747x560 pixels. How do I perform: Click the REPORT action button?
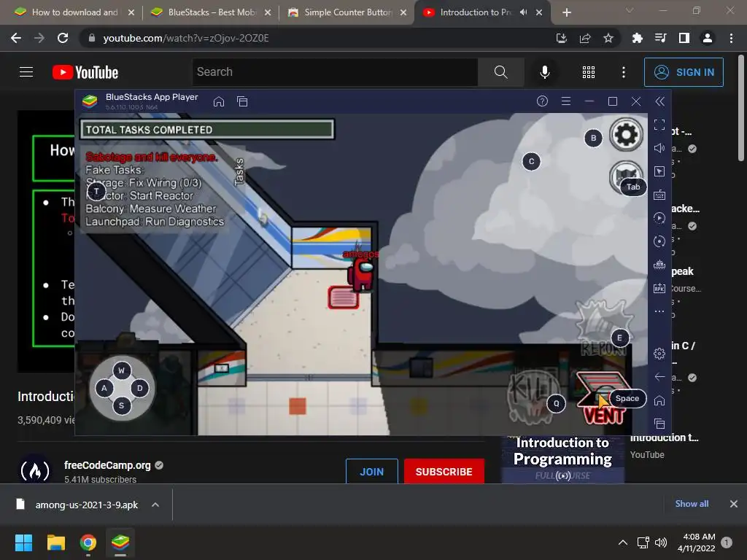[603, 327]
